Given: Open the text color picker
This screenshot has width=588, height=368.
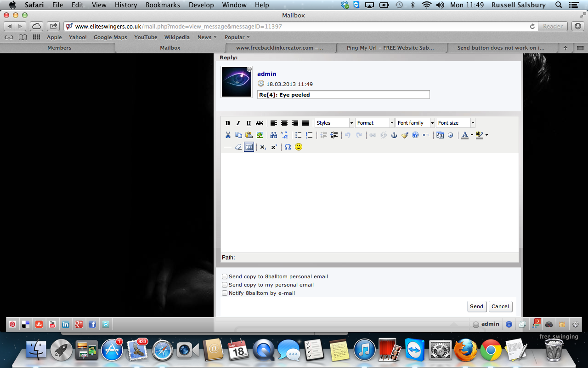Looking at the screenshot, I should point(465,135).
